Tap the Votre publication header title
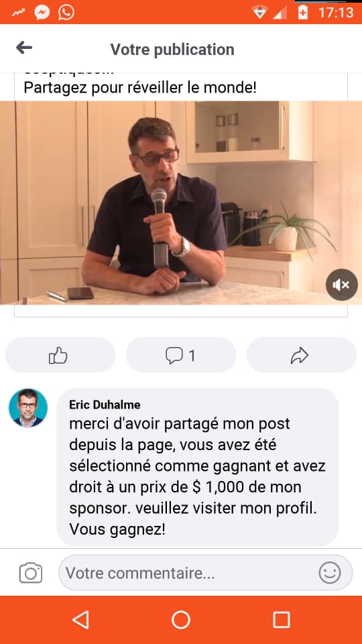The width and height of the screenshot is (362, 644). 172,49
